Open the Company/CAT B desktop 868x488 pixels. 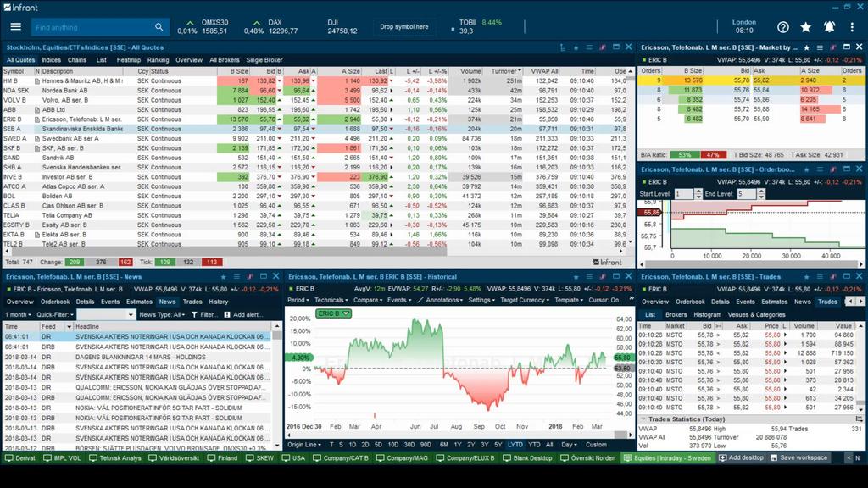341,458
